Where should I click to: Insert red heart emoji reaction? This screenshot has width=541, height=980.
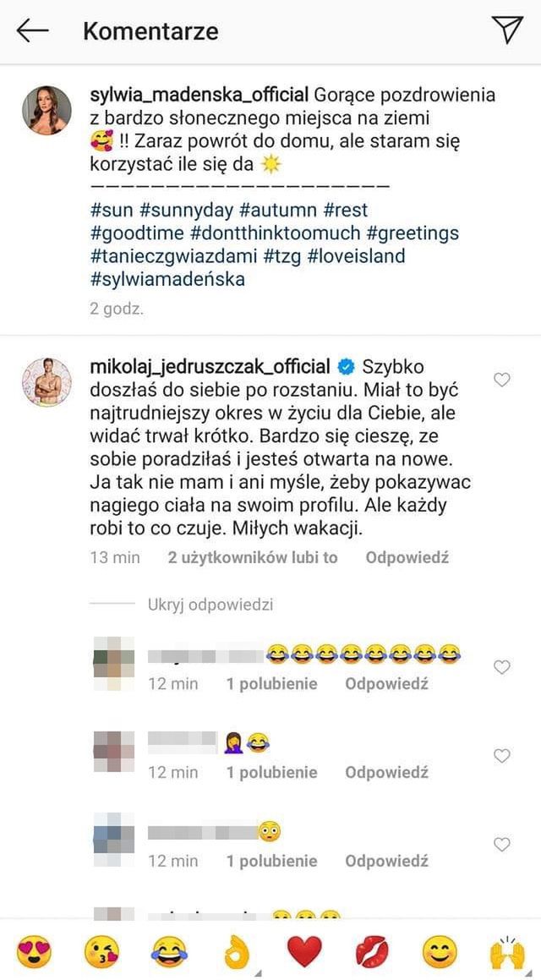tap(304, 952)
